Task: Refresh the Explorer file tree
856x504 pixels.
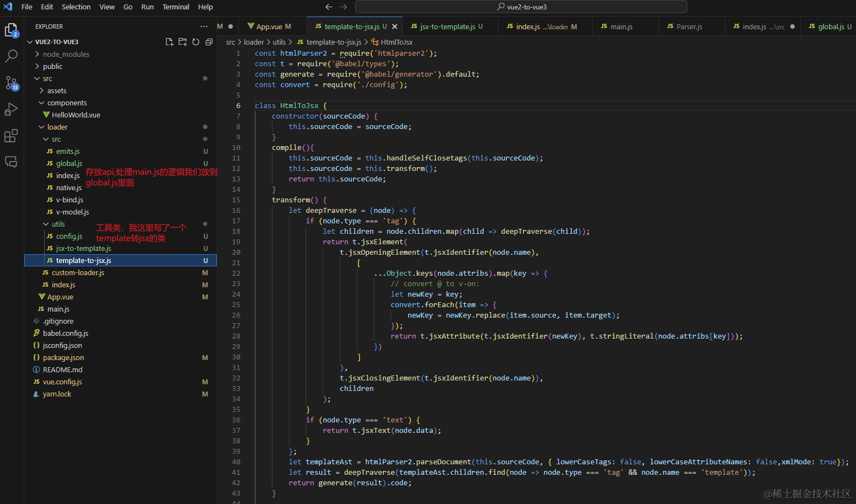Action: tap(196, 42)
